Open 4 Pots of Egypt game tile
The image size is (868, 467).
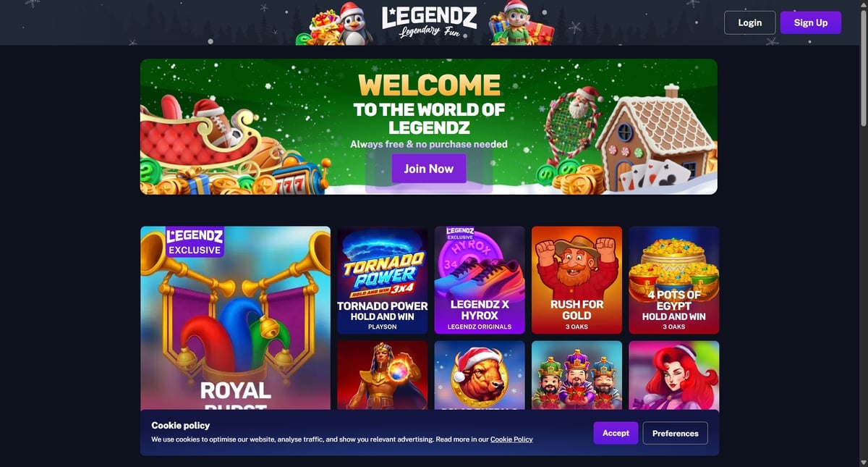point(674,280)
